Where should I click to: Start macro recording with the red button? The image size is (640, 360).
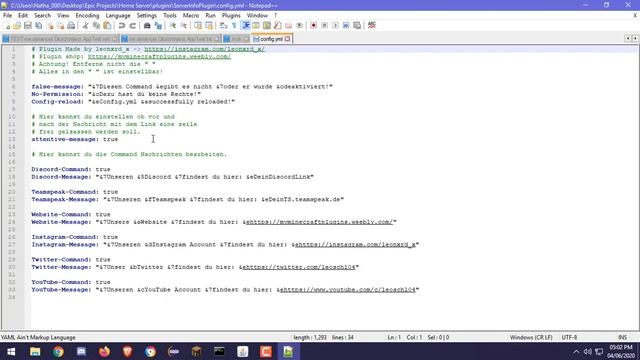click(313, 25)
